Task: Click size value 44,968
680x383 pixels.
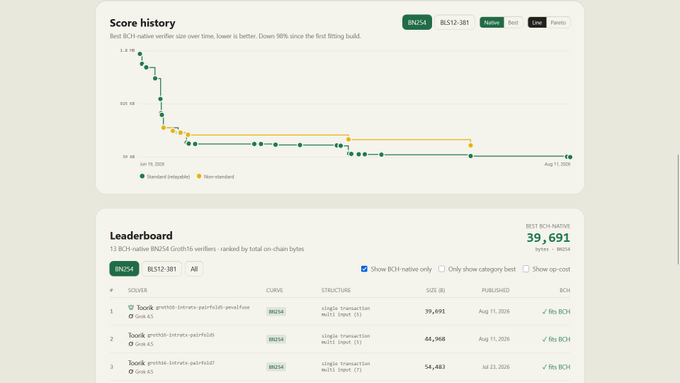Action: (x=435, y=339)
